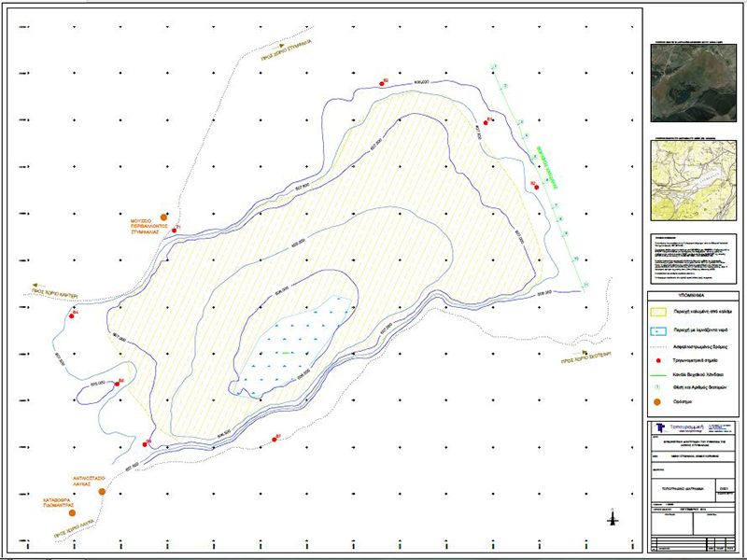Click the green line legend symbol

(658, 374)
